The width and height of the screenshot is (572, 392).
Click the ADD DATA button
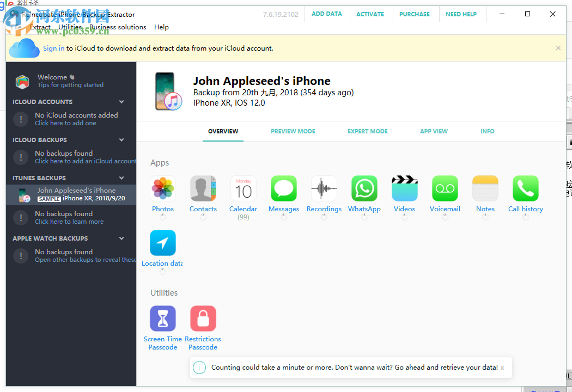[327, 14]
